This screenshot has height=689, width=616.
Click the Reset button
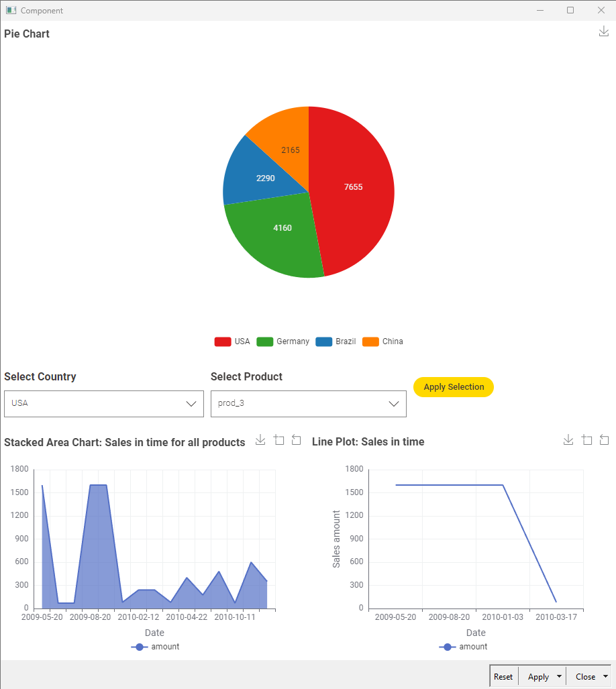coord(503,677)
